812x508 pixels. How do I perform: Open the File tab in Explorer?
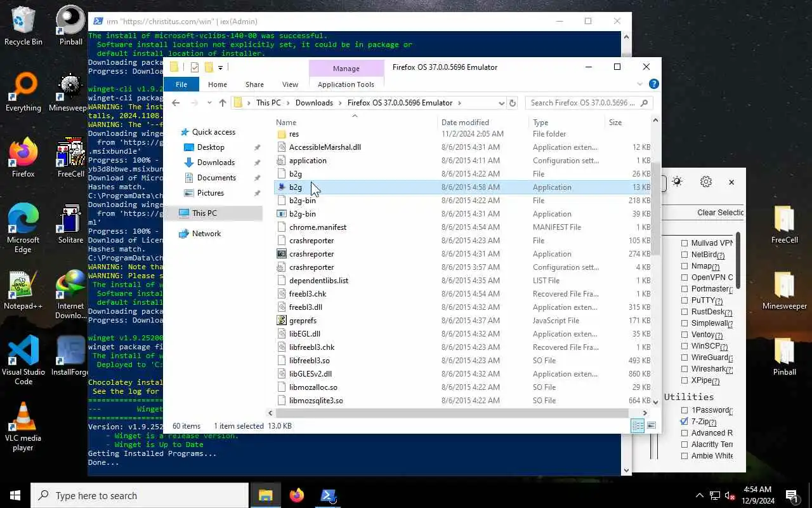pyautogui.click(x=181, y=84)
